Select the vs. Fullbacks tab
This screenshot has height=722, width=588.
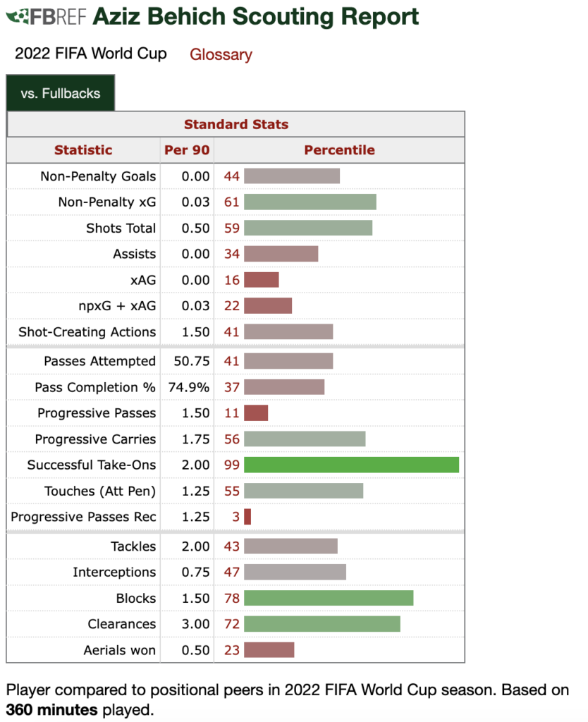pyautogui.click(x=61, y=93)
